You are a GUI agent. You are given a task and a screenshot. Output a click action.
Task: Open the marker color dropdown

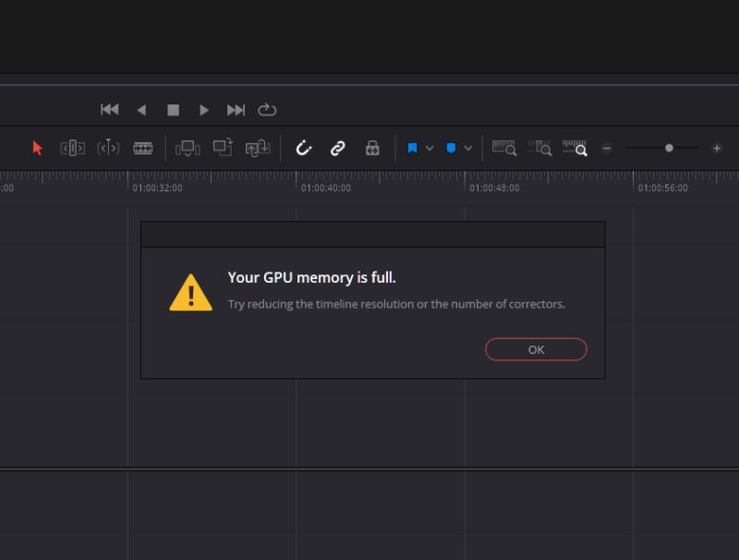(x=466, y=148)
